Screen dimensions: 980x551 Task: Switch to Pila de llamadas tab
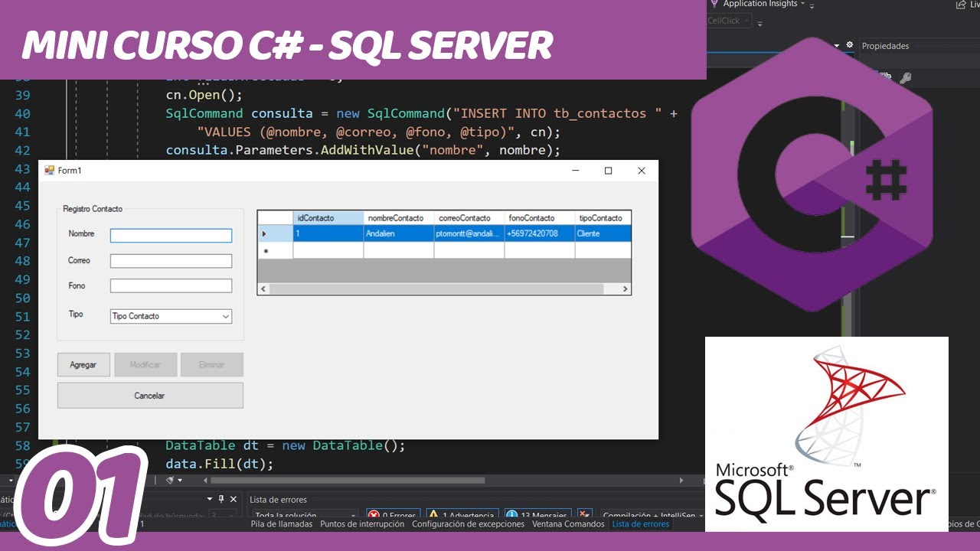click(x=282, y=524)
